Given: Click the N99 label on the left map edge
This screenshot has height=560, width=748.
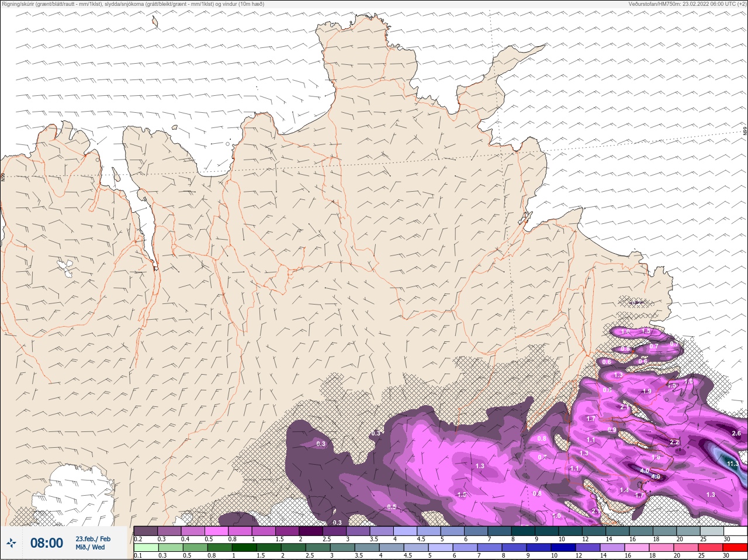Looking at the screenshot, I should pyautogui.click(x=3, y=177).
